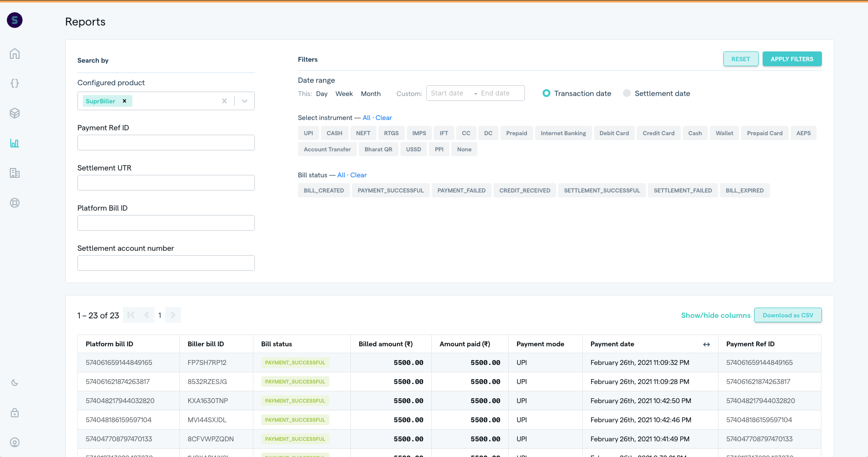
Task: Click the cube products icon in sidebar
Action: click(x=15, y=113)
